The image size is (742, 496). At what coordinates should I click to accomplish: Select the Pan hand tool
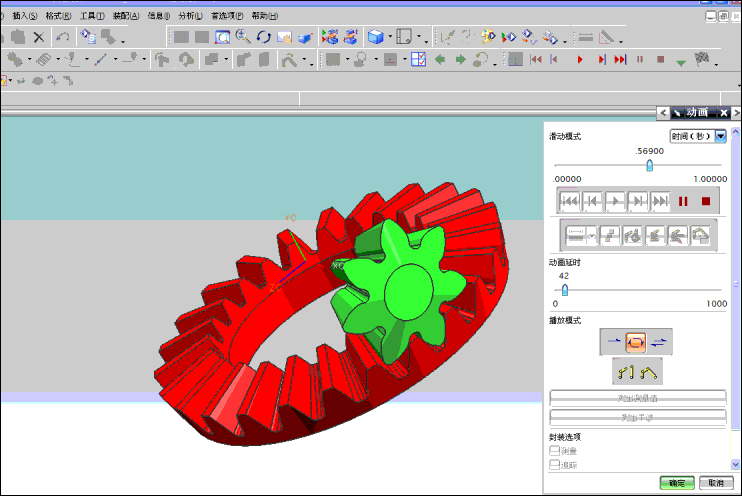click(x=284, y=37)
